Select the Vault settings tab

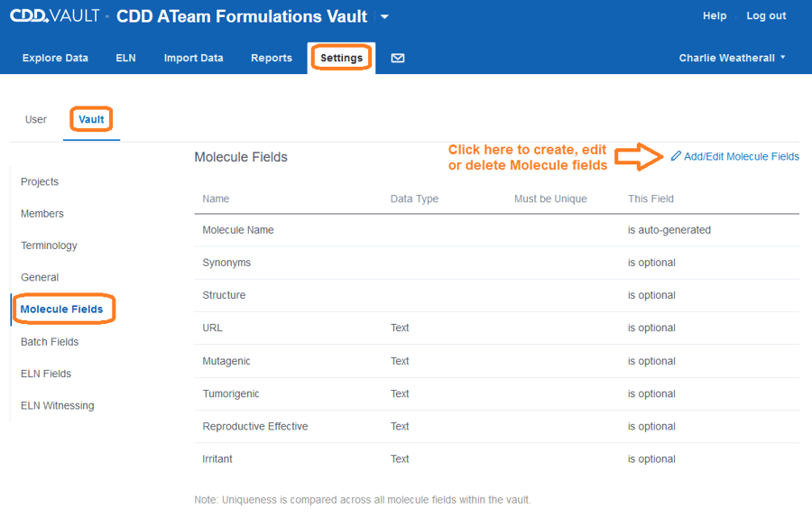click(91, 120)
